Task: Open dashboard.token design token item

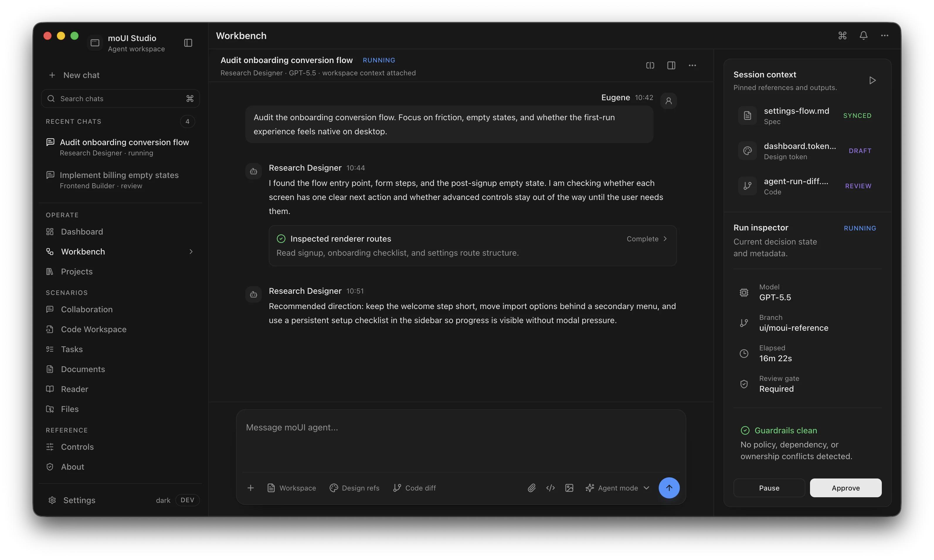Action: 807,151
